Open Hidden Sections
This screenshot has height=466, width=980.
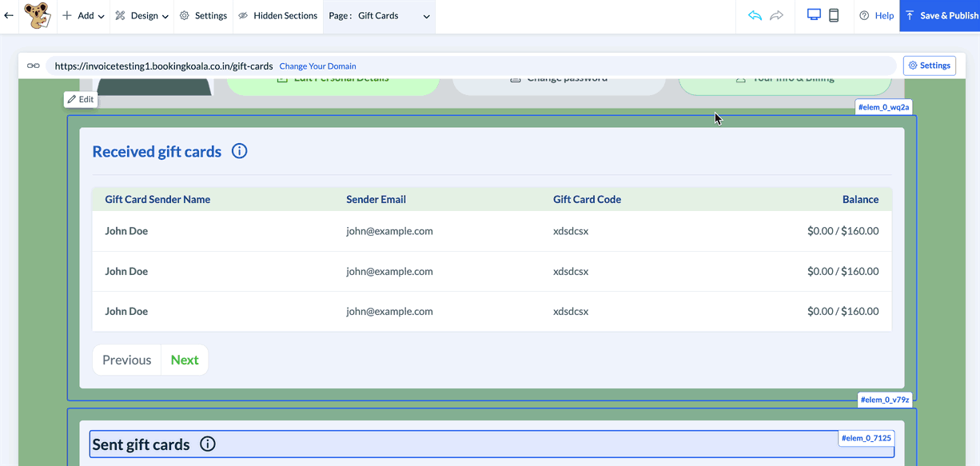277,16
